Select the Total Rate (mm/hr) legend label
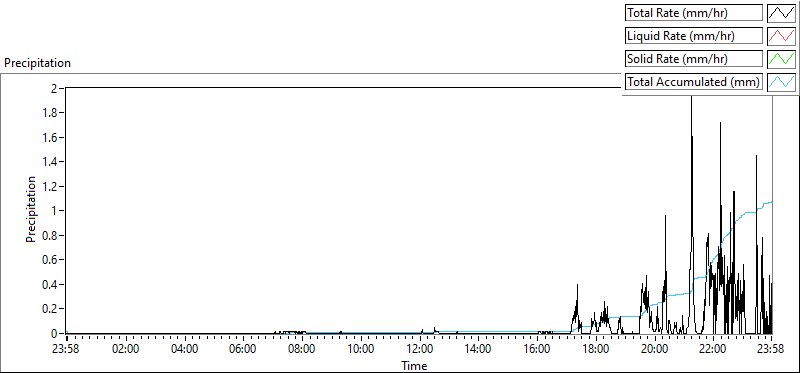Image resolution: width=800 pixels, height=373 pixels. point(694,13)
